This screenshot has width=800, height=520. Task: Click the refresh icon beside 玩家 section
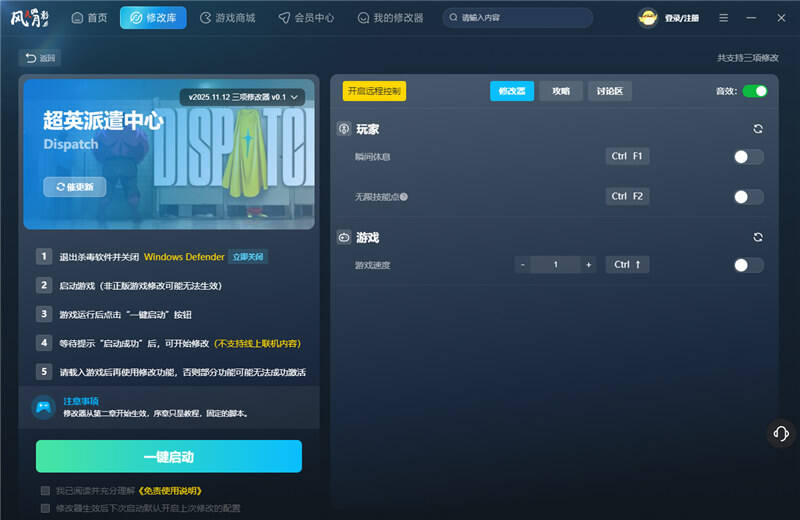point(758,129)
